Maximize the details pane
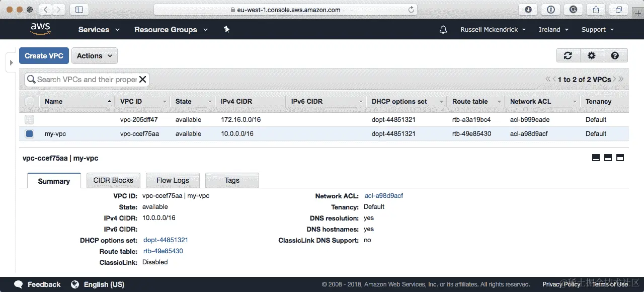Image resolution: width=644 pixels, height=292 pixels. click(x=620, y=158)
